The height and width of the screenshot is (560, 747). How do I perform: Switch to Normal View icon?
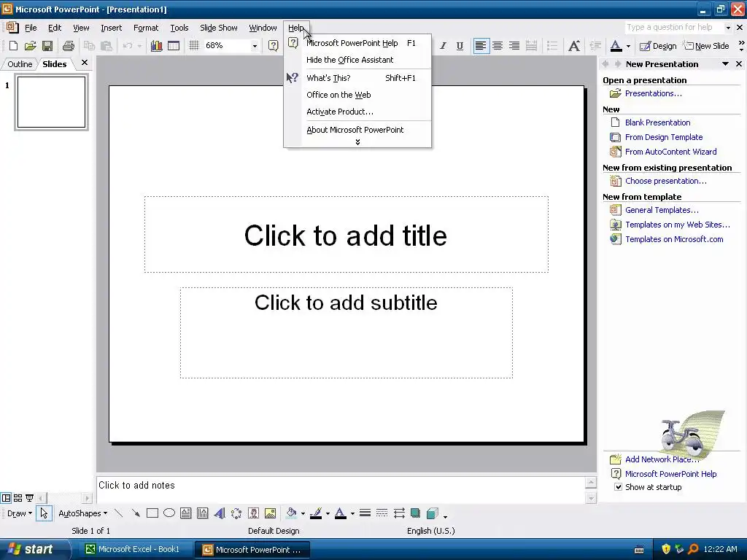(x=6, y=498)
